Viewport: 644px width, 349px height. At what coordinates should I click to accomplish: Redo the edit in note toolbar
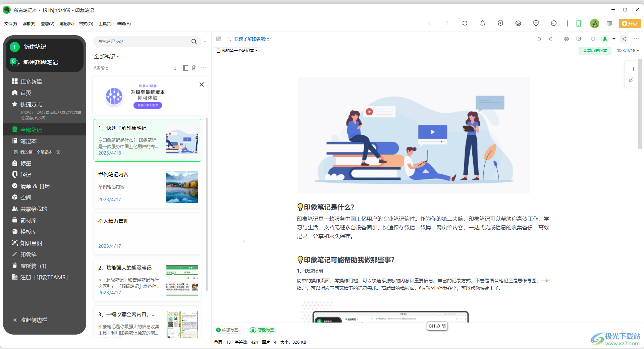tap(551, 39)
